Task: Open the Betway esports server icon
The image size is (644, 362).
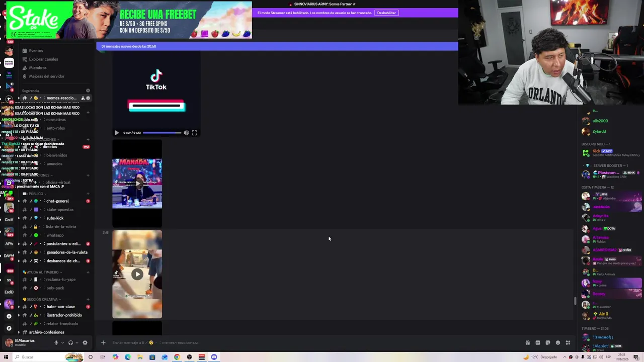Action: (9, 63)
